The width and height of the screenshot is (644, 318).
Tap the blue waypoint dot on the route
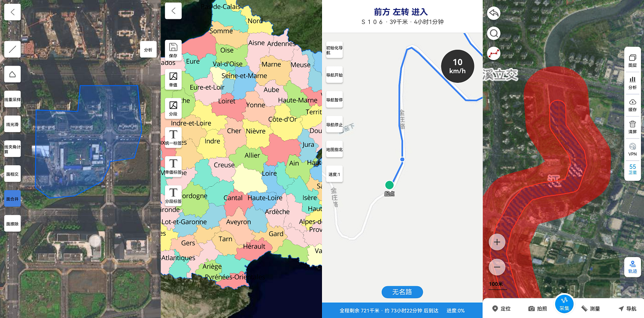[402, 160]
